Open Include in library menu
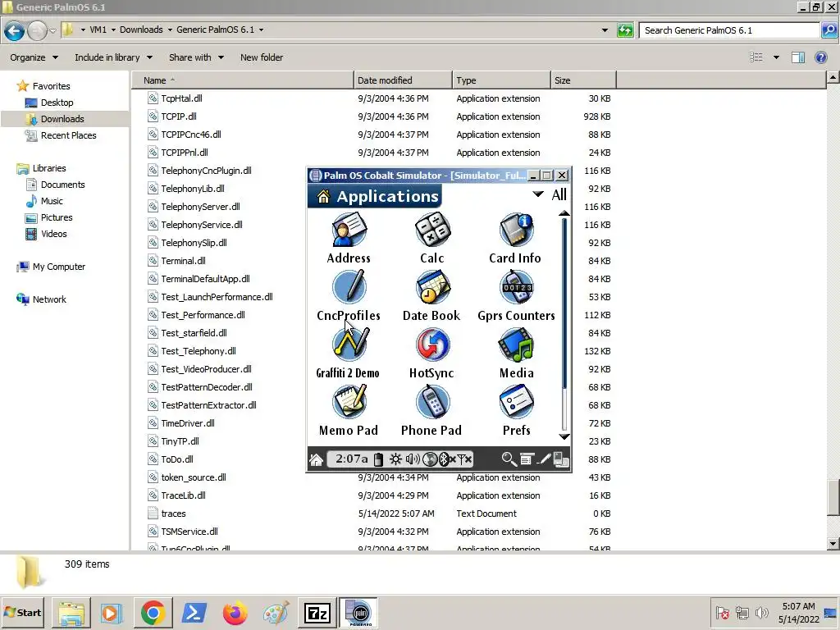840x630 pixels. click(113, 57)
